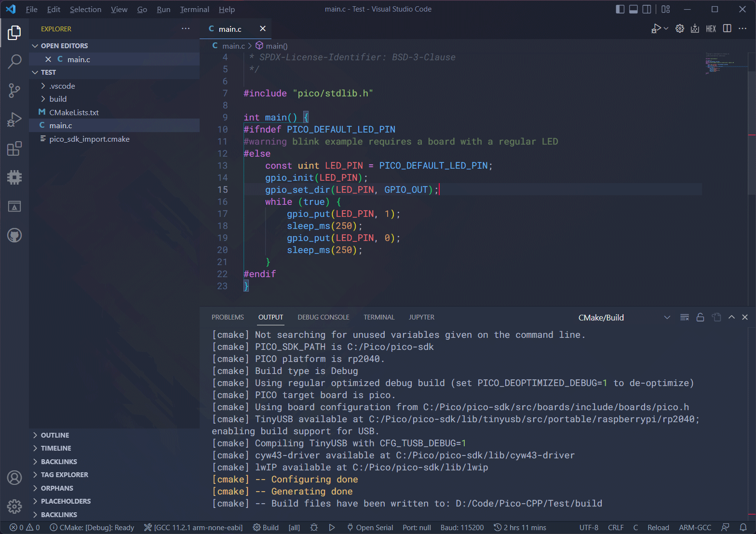Toggle the bottom panel layout button

point(634,9)
